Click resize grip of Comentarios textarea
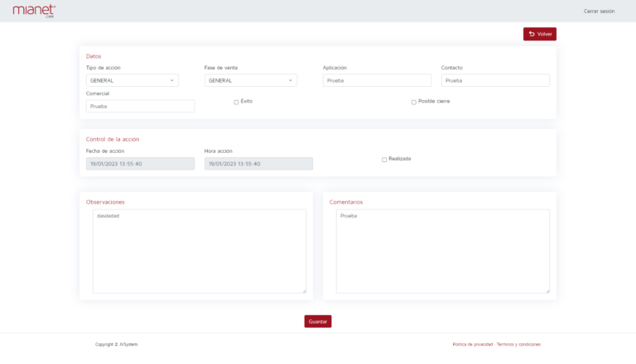 547,290
